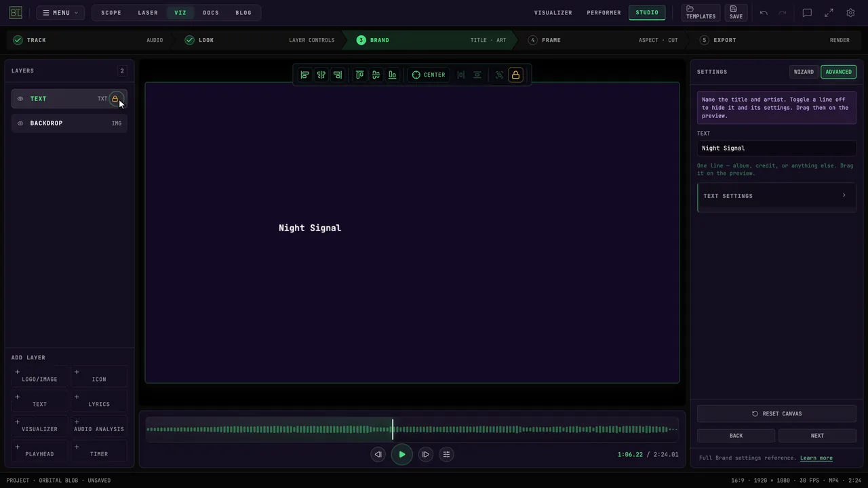
Task: Go to the Frame step
Action: click(x=602, y=40)
